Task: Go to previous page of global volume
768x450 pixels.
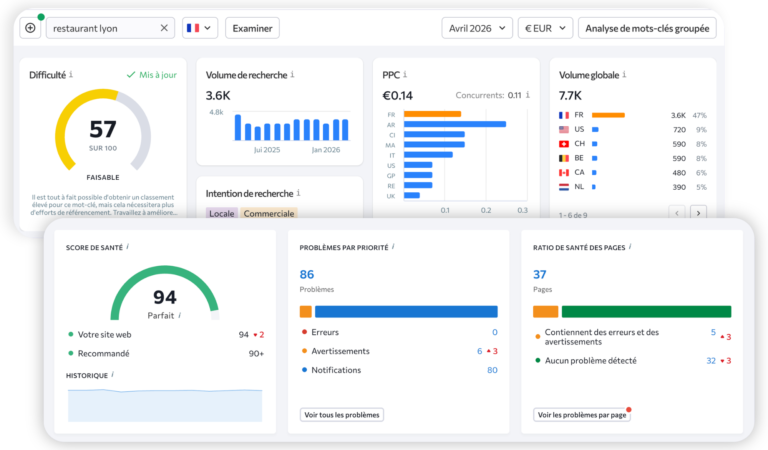Action: [677, 213]
